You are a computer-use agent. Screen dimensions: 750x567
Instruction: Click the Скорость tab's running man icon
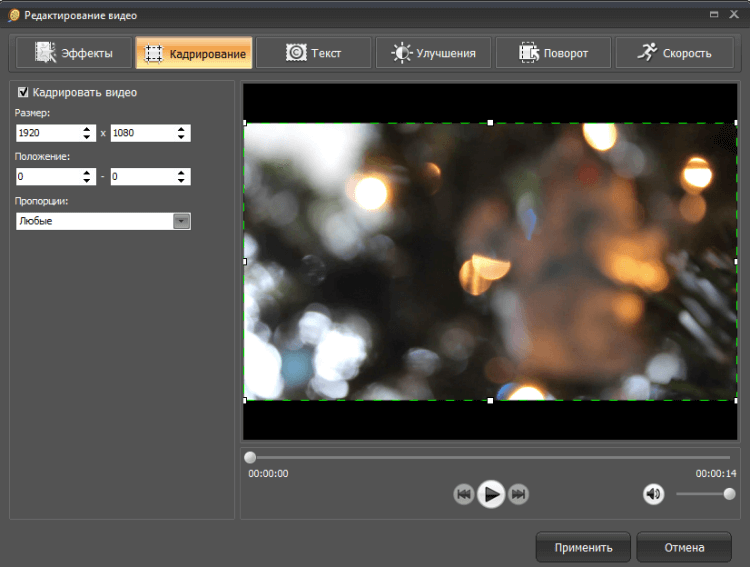point(647,52)
